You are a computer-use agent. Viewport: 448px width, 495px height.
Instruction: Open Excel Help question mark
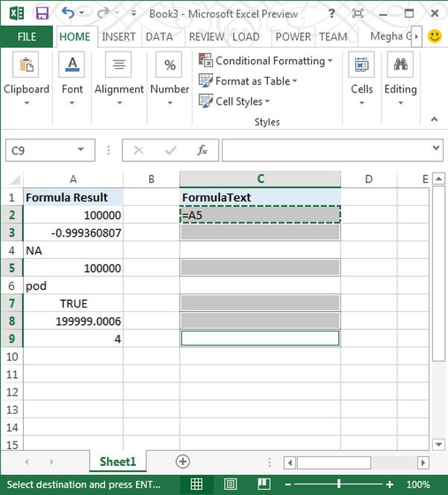pyautogui.click(x=332, y=13)
